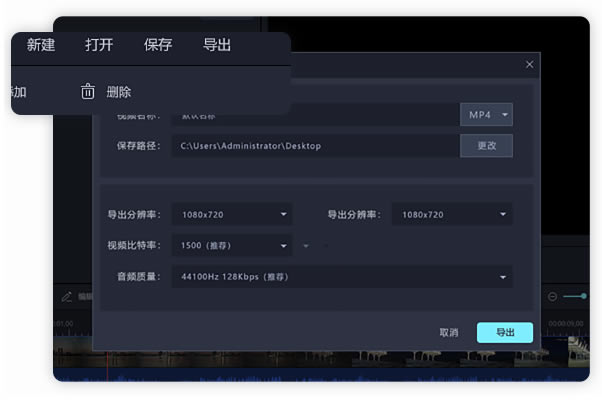Click the trash can delete icon
The height and width of the screenshot is (404, 602).
pos(88,92)
